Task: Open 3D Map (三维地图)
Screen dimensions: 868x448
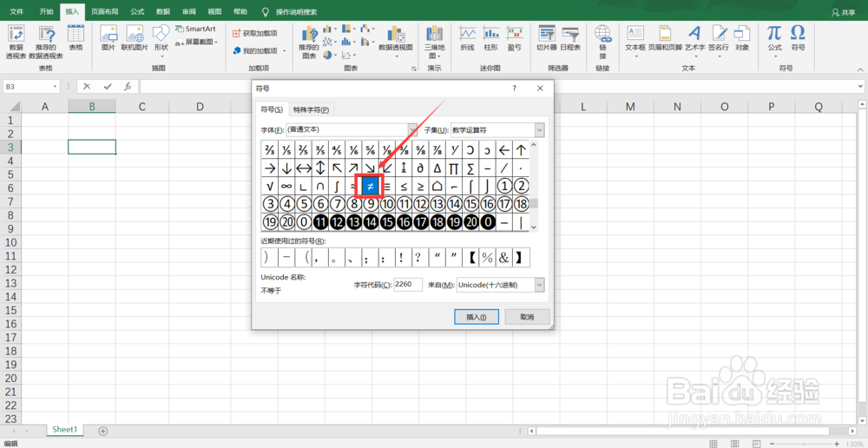Action: 435,42
